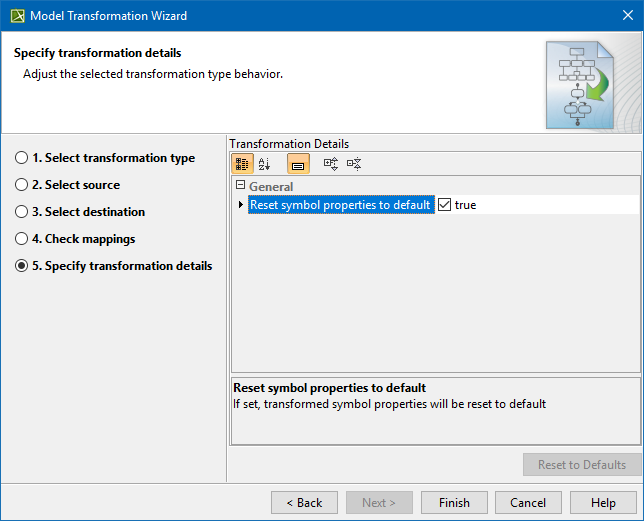Click the 'true' value text
The width and height of the screenshot is (644, 521).
pos(465,205)
